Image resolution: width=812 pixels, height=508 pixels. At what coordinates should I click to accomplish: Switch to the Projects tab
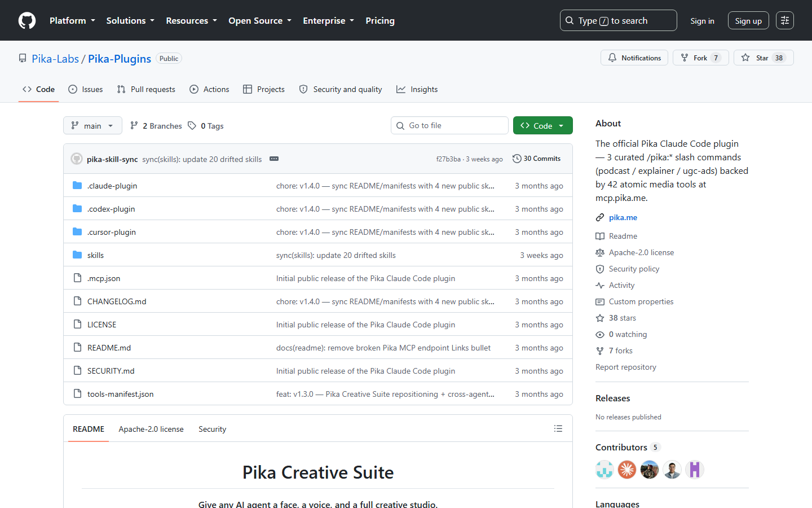pyautogui.click(x=264, y=89)
